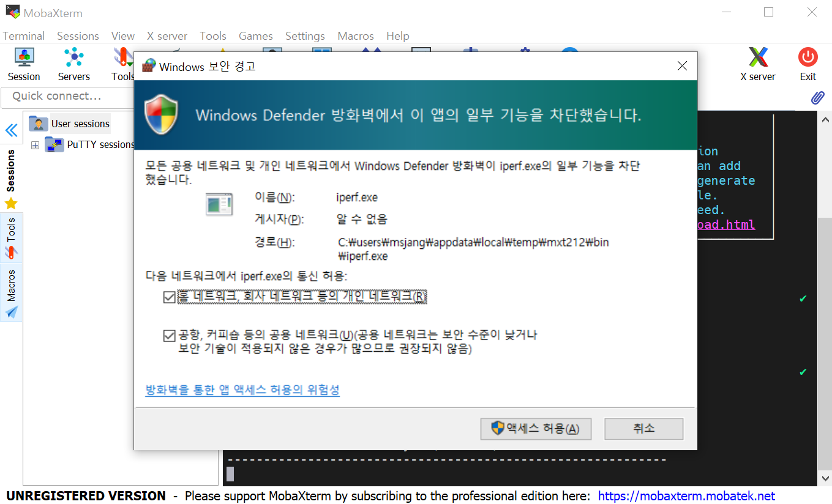Click the Quick connect input field

pyautogui.click(x=67, y=97)
